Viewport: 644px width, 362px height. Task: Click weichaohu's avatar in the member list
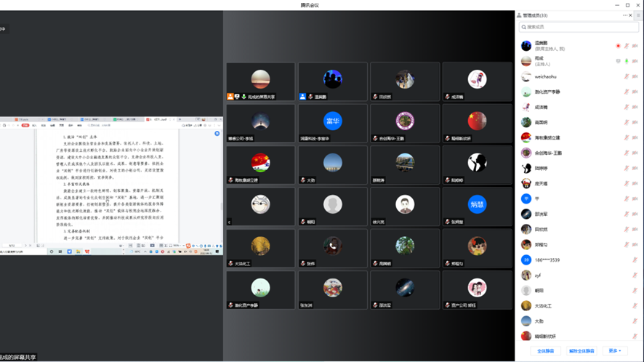click(x=526, y=76)
